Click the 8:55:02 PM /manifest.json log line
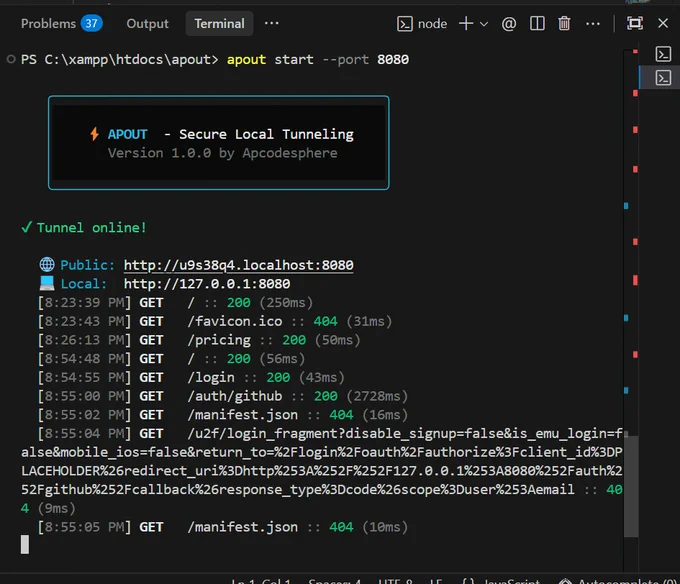Viewport: 680px width, 584px height. tap(222, 415)
